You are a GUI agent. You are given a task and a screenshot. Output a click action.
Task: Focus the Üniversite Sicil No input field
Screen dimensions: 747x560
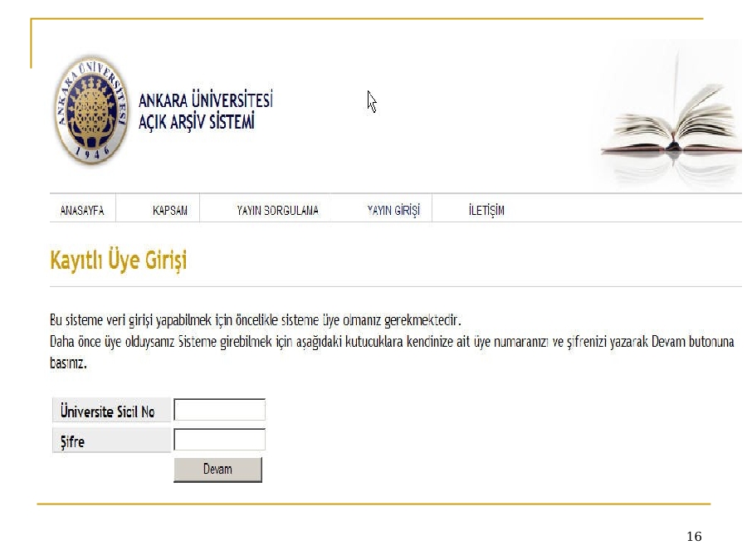click(220, 410)
